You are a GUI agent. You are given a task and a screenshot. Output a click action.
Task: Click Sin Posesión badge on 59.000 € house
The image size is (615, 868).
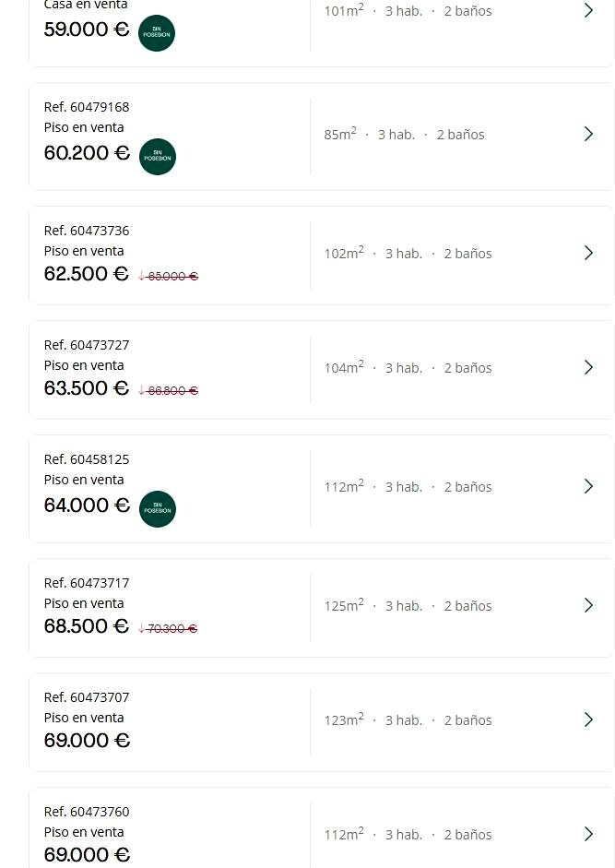[x=156, y=33]
